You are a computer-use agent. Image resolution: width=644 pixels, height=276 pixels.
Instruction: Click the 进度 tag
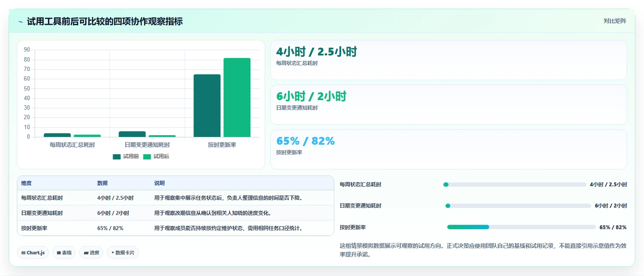[91, 253]
